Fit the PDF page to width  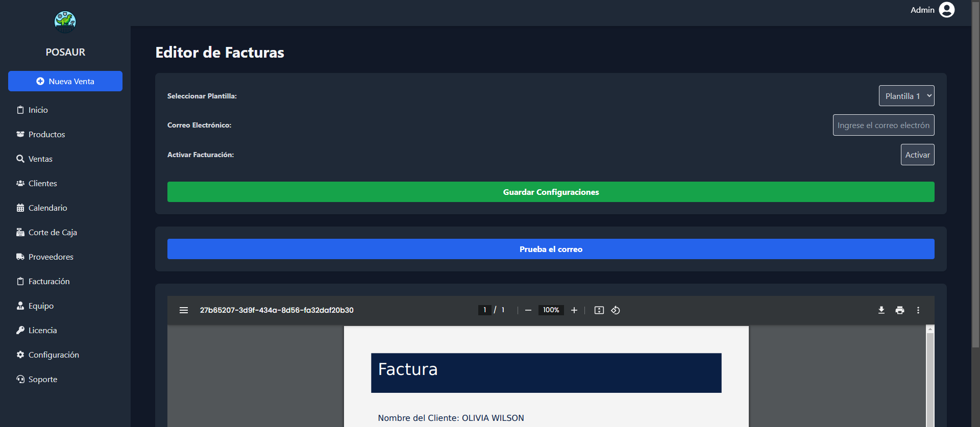(599, 310)
